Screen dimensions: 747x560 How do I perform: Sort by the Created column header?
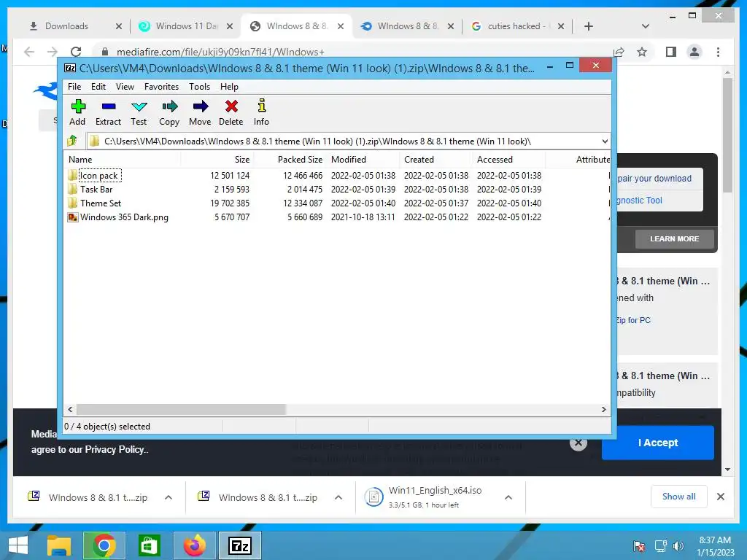coord(436,160)
